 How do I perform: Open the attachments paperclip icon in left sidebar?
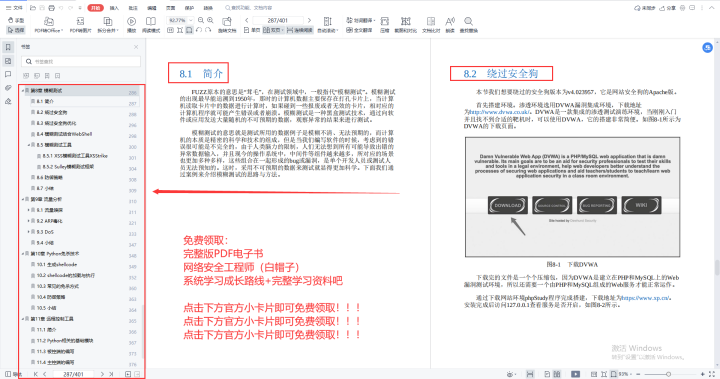pos(8,88)
